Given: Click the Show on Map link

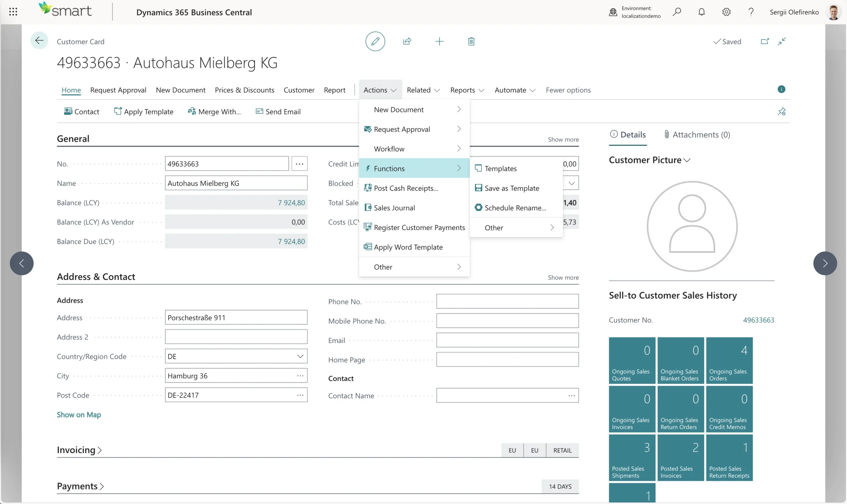Looking at the screenshot, I should coord(78,415).
